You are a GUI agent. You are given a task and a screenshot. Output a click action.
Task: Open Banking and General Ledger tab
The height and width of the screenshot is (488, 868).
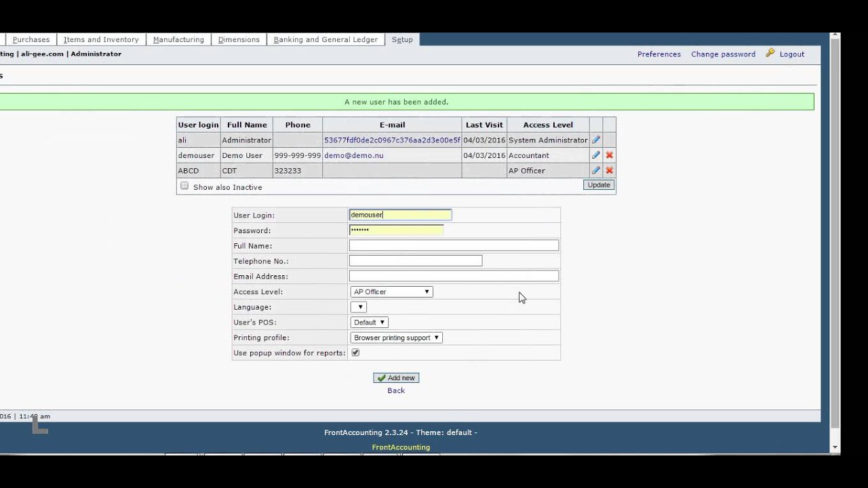[x=325, y=39]
